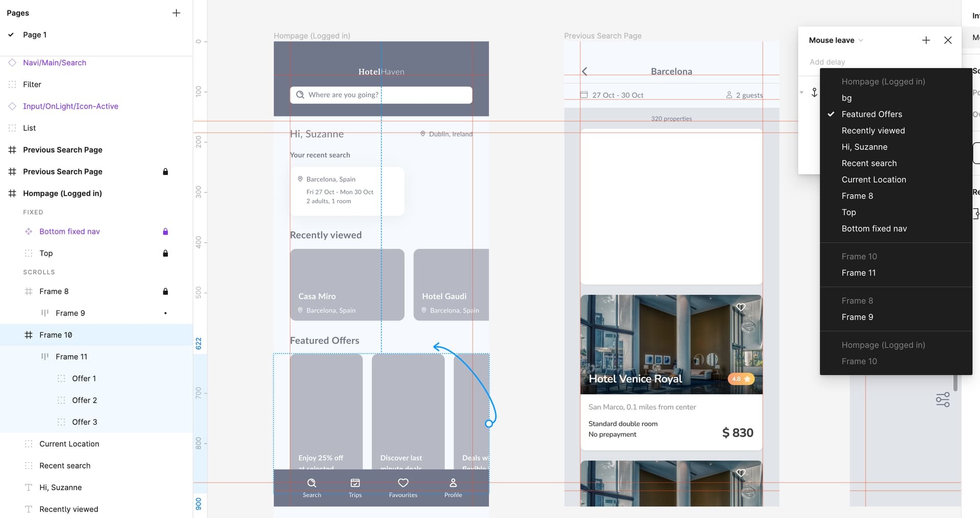This screenshot has height=518, width=980.
Task: Click the Hotel Gaudi card
Action: click(x=451, y=285)
